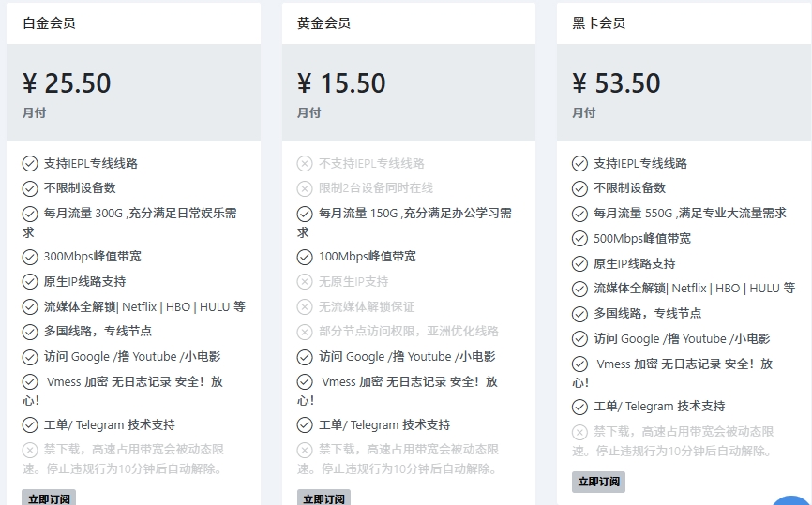Click the cross icon next to 无流媒体解锁保证
Viewport: 812px width, 505px height.
tap(305, 307)
